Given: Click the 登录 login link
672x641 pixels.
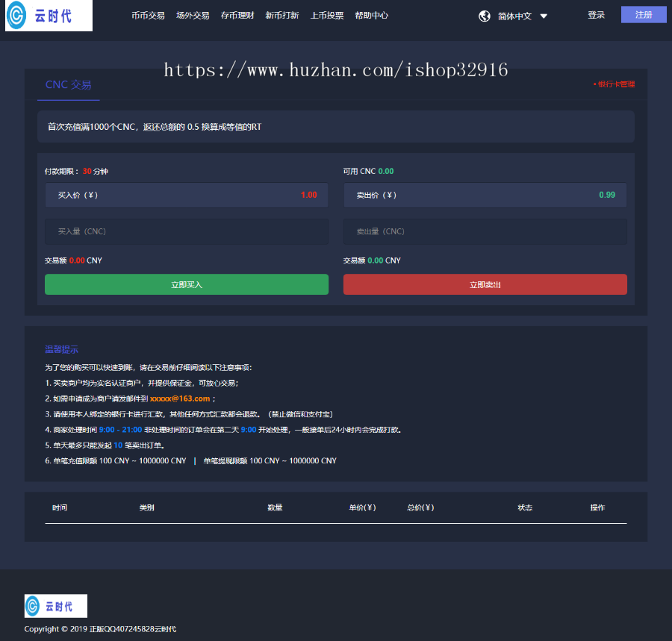Looking at the screenshot, I should [596, 15].
